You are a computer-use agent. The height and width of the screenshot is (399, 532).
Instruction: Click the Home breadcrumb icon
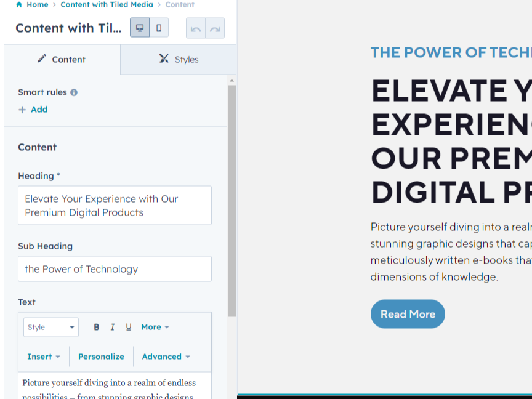point(19,5)
